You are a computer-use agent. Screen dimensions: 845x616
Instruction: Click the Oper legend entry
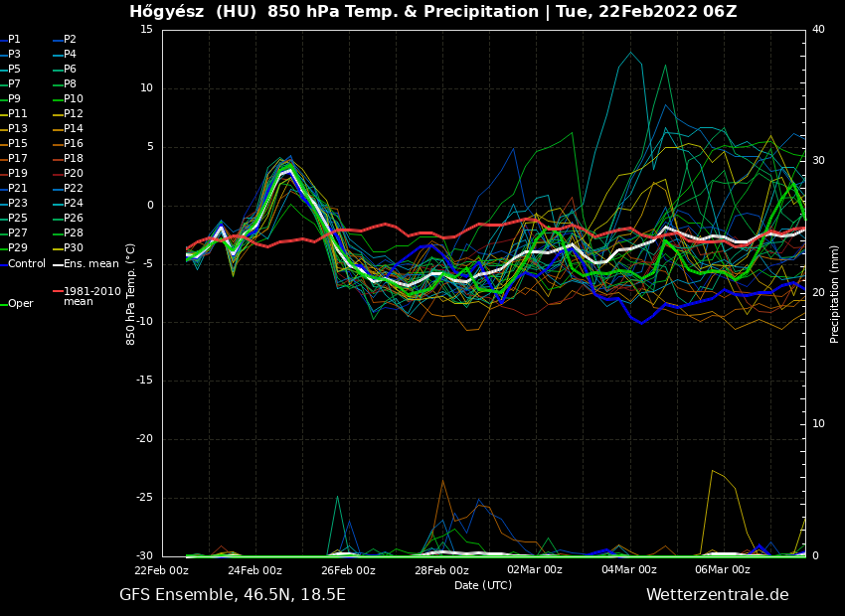coord(20,304)
